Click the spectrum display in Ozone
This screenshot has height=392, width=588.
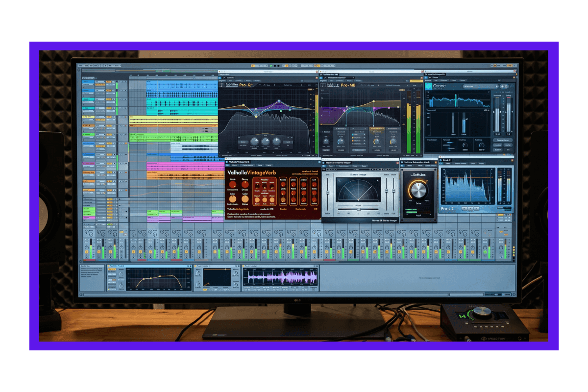(x=460, y=99)
